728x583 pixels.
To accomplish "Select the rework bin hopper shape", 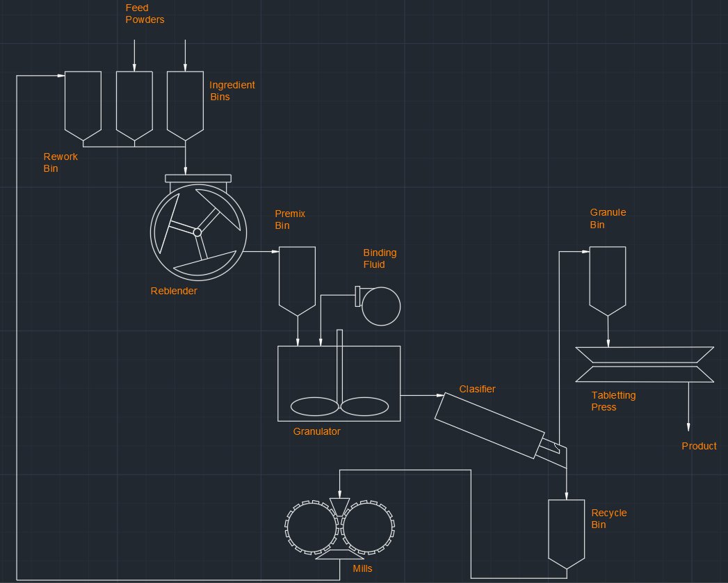I will pos(83,106).
